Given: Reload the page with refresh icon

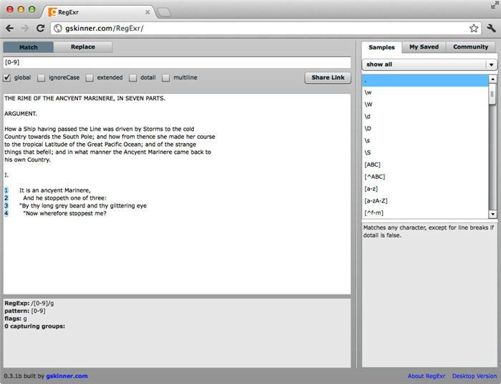Looking at the screenshot, I should 40,28.
